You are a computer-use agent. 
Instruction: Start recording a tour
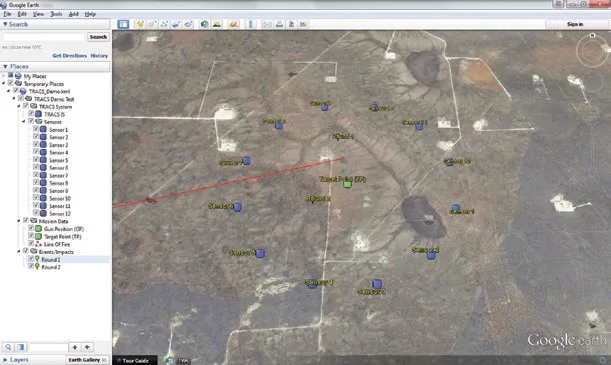(x=188, y=24)
